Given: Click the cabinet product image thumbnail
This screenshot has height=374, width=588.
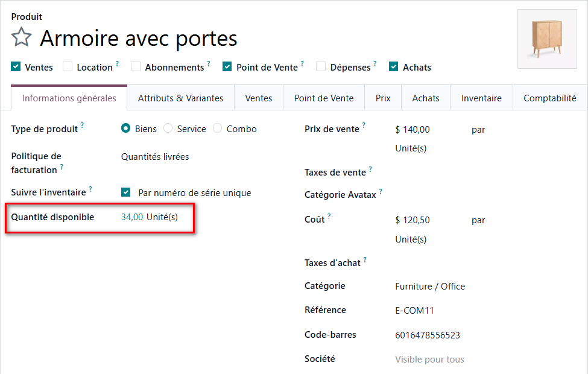Looking at the screenshot, I should click(546, 39).
